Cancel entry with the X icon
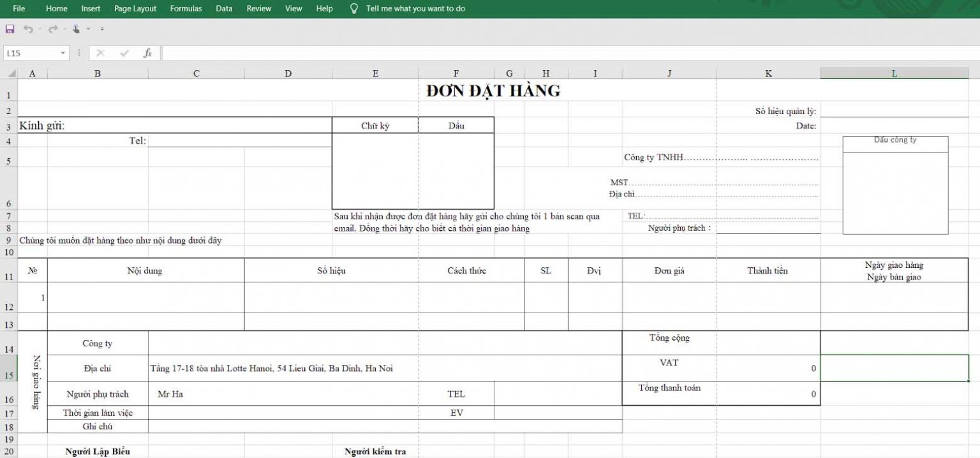 pos(100,53)
